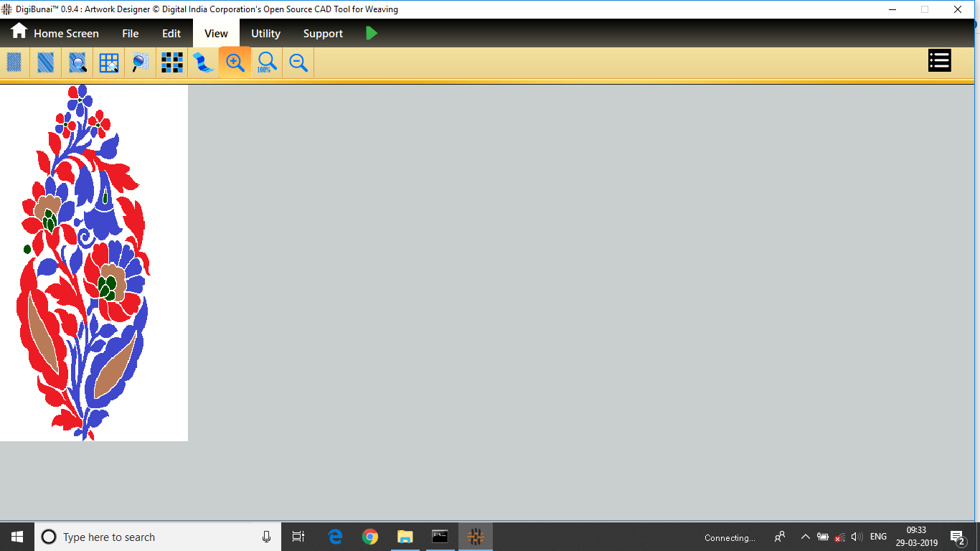The image size is (980, 551).
Task: Select the checkered tile pattern icon
Action: tap(171, 63)
